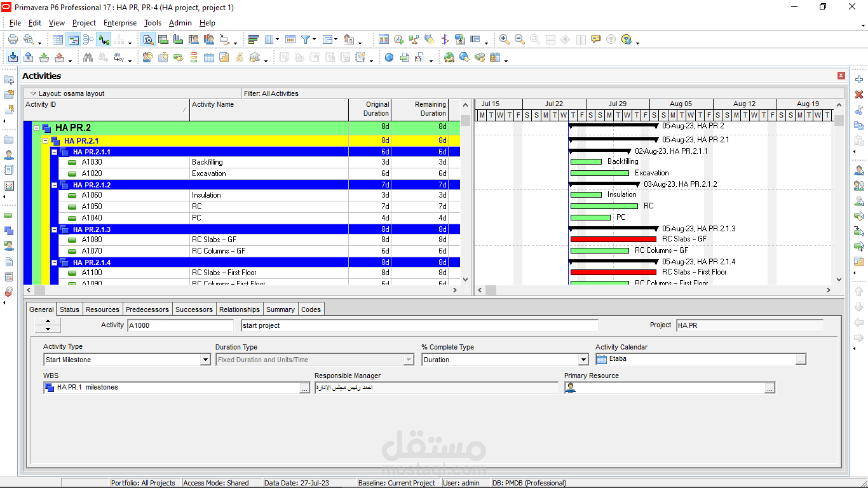The width and height of the screenshot is (868, 488).
Task: Click the Add (plus) icon in right sidebar
Action: tap(859, 79)
